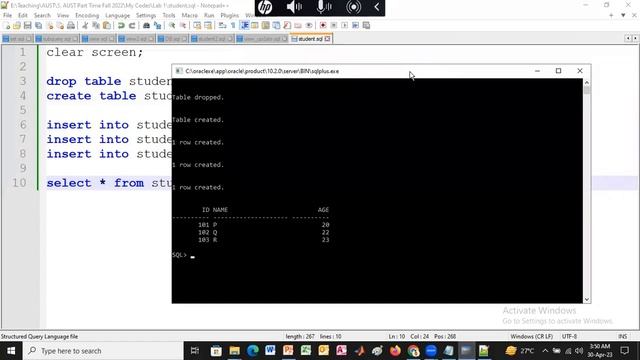Collapse the HP overlay with the arrow

pos(377,7)
